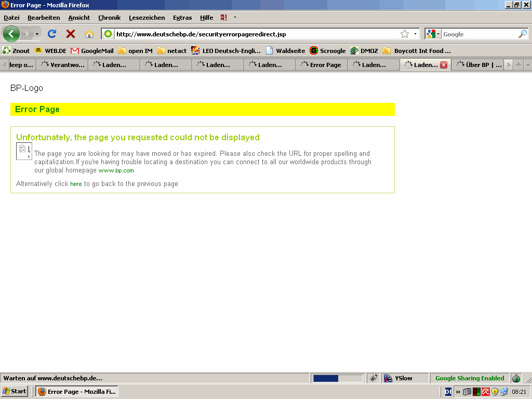Open YSlow from the status bar
This screenshot has height=399, width=532.
(x=398, y=378)
